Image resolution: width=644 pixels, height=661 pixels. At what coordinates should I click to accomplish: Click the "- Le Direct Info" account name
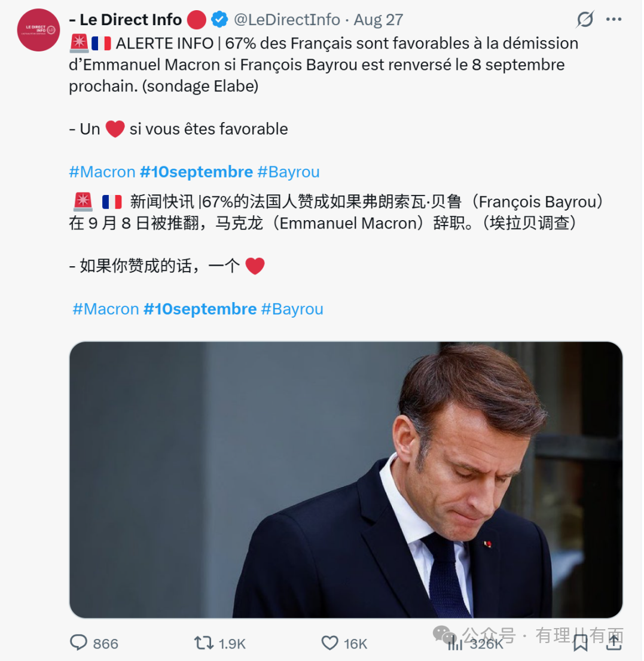(125, 20)
